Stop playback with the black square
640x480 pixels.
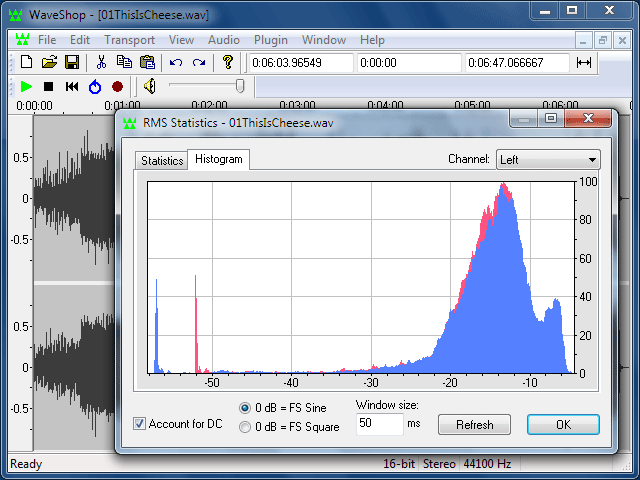click(x=49, y=87)
